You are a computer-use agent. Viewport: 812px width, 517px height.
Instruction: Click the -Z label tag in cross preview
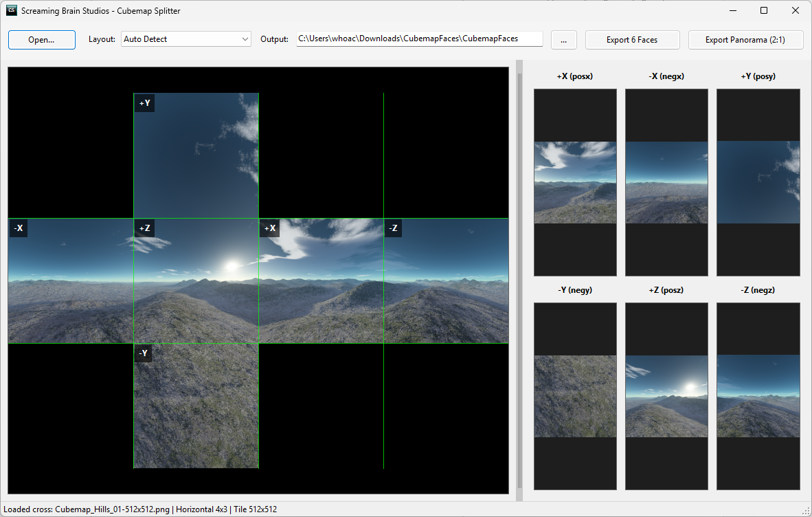point(393,228)
